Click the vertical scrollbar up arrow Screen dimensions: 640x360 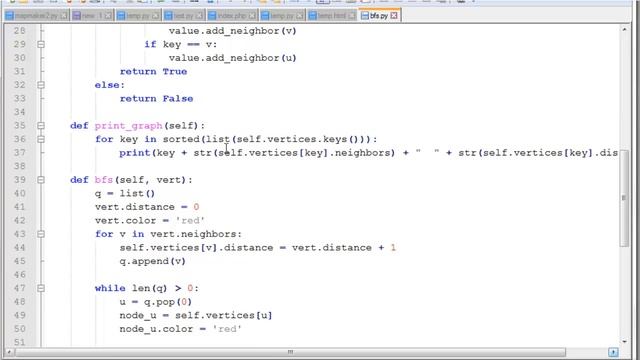pyautogui.click(x=624, y=29)
